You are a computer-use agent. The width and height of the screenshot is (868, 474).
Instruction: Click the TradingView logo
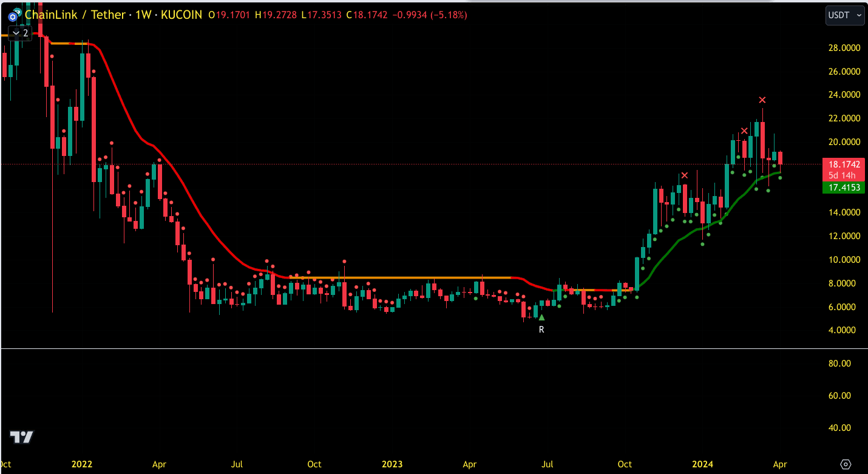coord(22,436)
